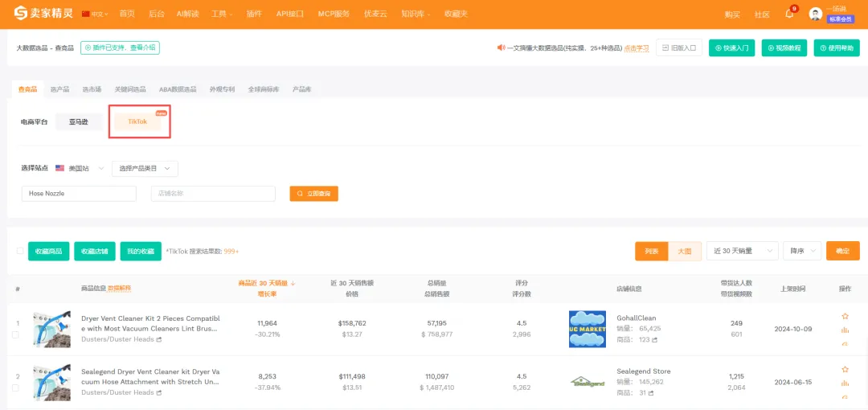Click the UC Market store logo

587,329
